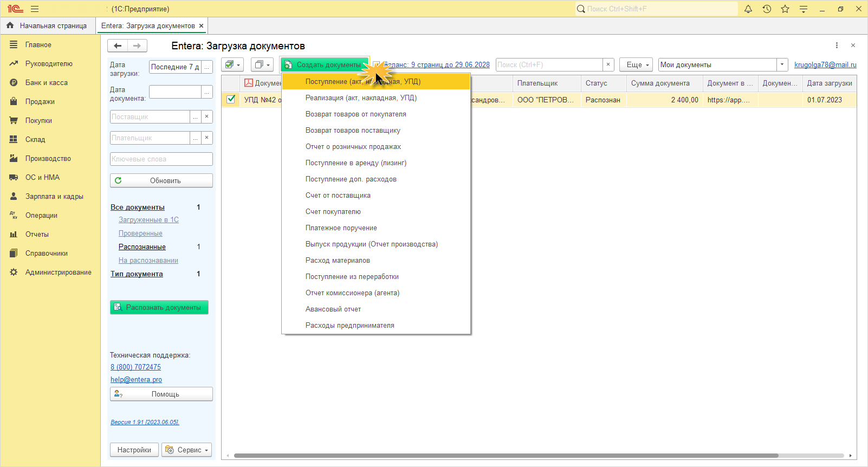Open the Банк и касса section
Screen dimensions: 868x467
(x=46, y=83)
